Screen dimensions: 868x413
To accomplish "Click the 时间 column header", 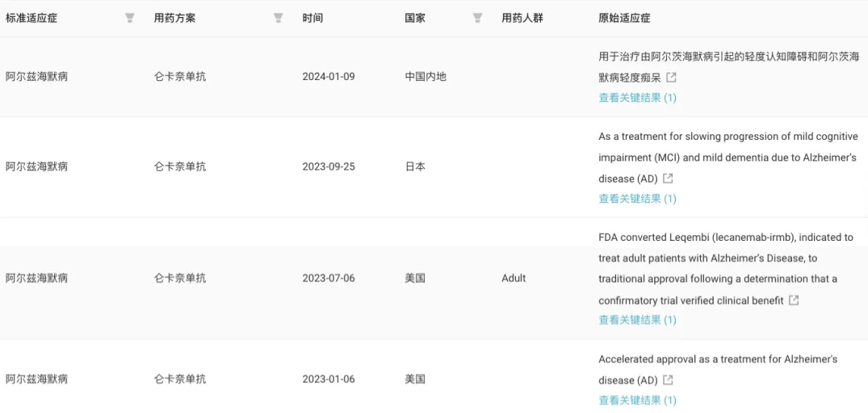I will [x=312, y=18].
